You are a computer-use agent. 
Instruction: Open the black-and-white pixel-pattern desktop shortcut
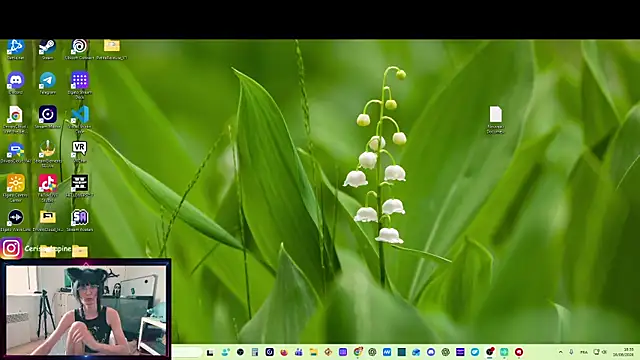pyautogui.click(x=80, y=186)
